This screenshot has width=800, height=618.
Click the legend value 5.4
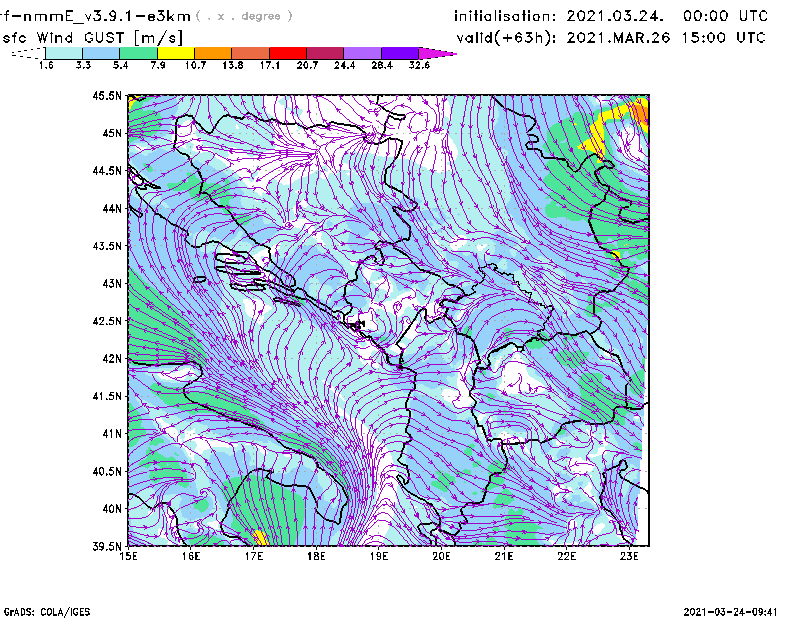click(120, 65)
